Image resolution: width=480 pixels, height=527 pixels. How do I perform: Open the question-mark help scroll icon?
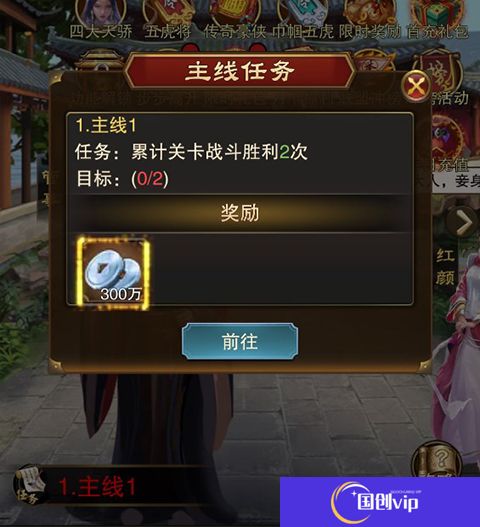pyautogui.click(x=436, y=459)
